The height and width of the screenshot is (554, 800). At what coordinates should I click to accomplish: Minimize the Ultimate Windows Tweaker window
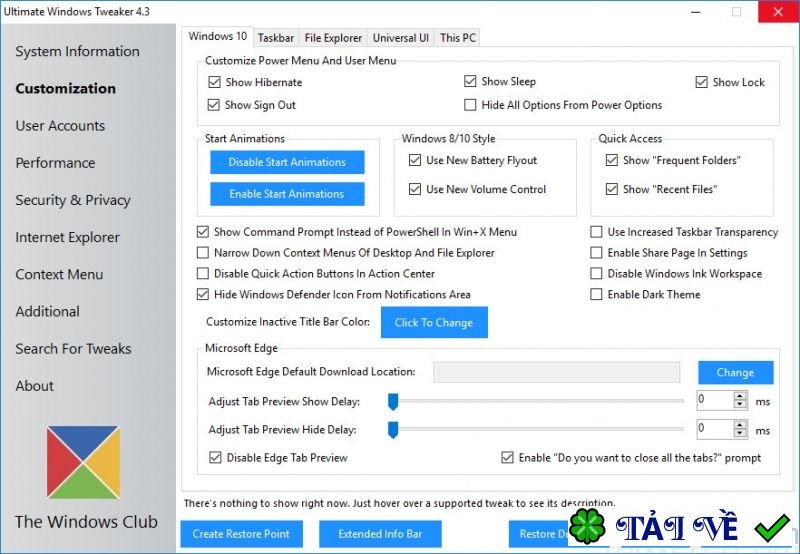coord(696,12)
